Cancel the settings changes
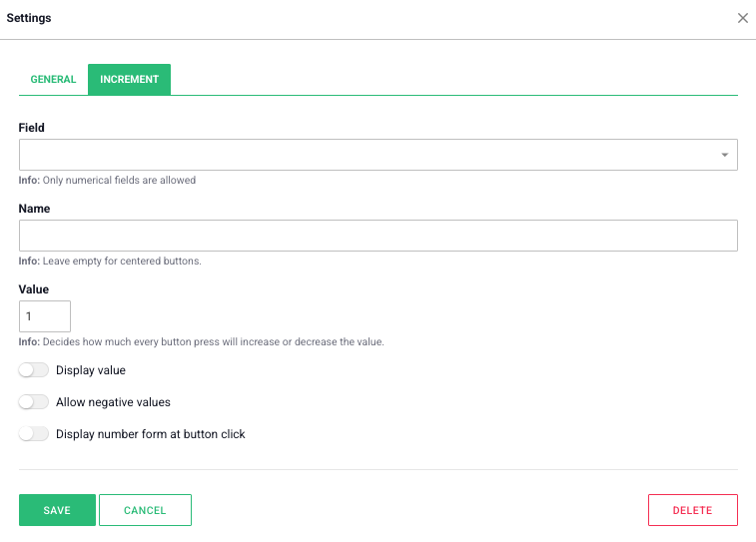 tap(145, 510)
